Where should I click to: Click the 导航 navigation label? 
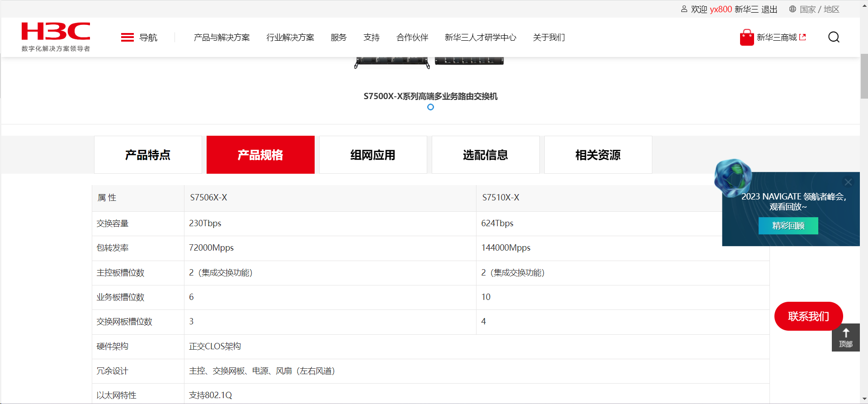coord(148,38)
